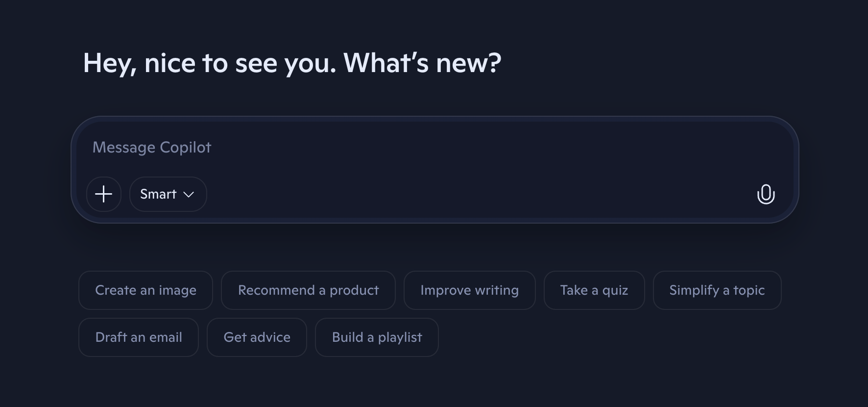Click empty area between Smart and microphone
The image size is (868, 407).
pos(480,194)
